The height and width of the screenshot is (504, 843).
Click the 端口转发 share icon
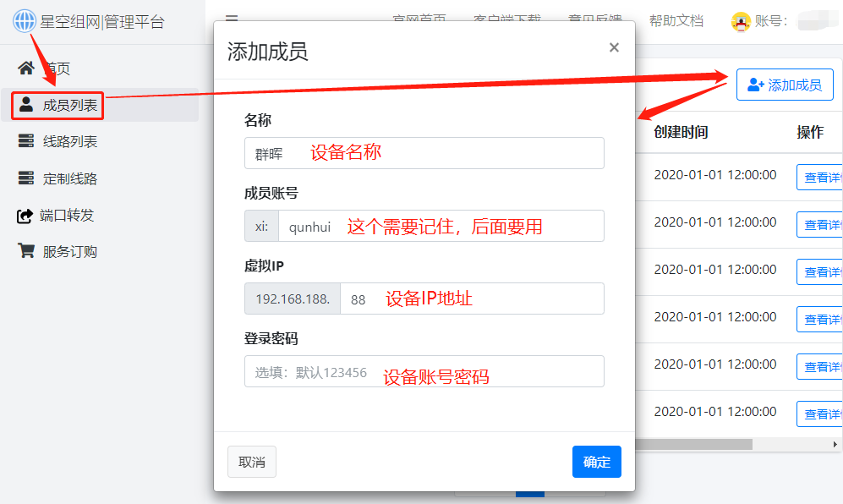coord(25,216)
